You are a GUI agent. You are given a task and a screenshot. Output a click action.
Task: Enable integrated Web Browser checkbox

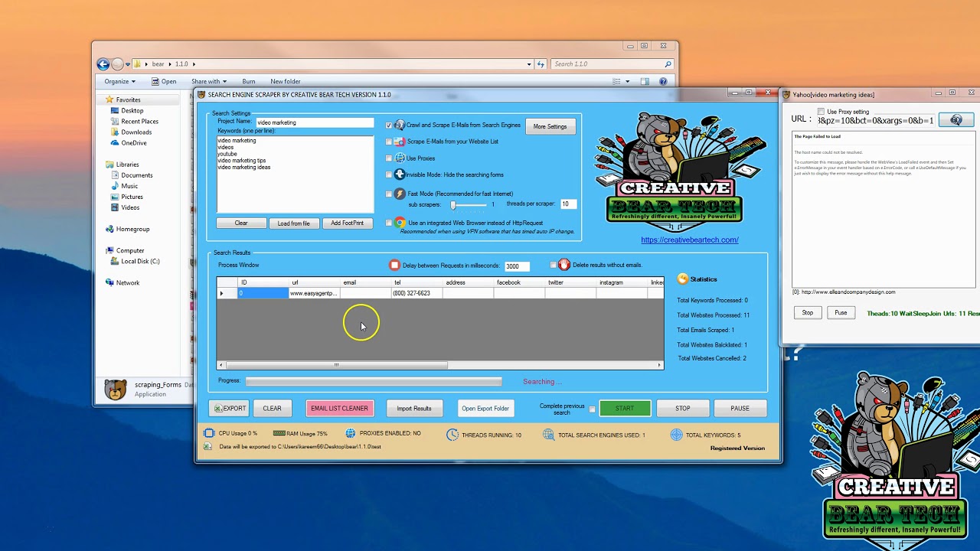(389, 223)
